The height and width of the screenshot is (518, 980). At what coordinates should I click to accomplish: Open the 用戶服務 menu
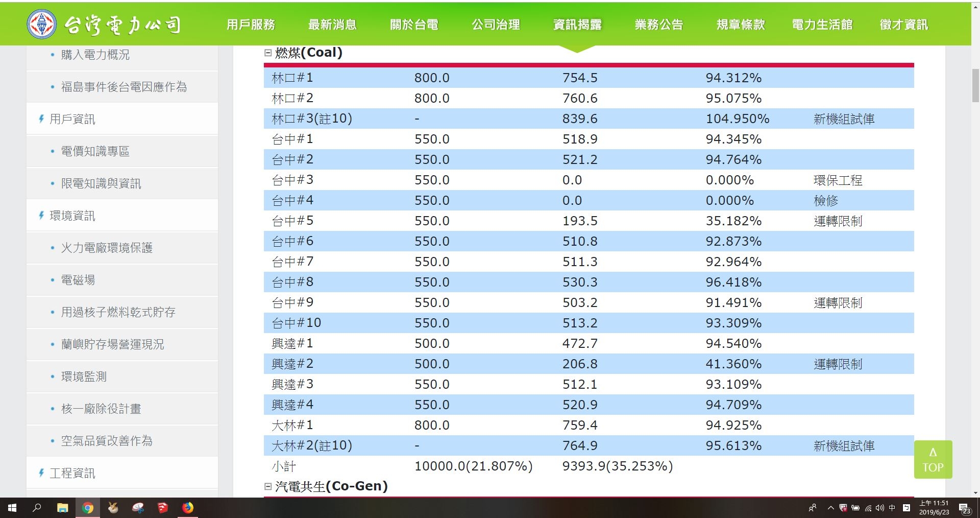[x=251, y=25]
